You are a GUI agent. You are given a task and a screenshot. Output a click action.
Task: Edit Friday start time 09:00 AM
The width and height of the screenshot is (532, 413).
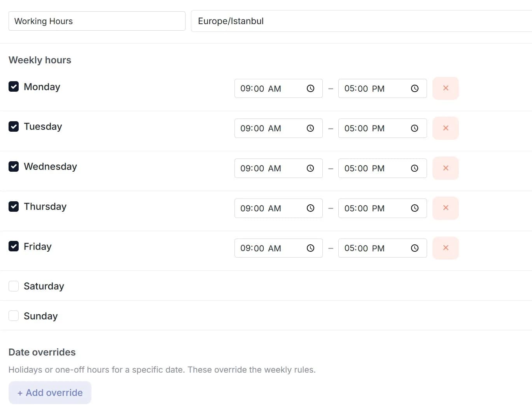[278, 248]
